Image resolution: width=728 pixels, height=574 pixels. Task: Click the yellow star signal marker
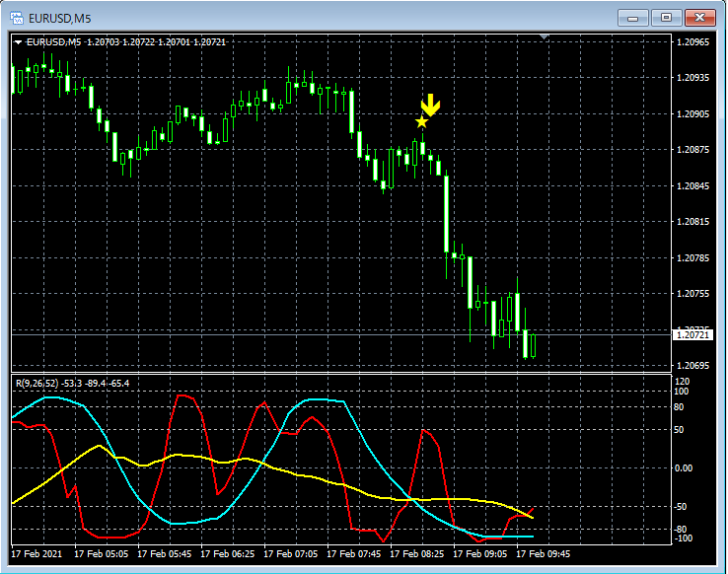[421, 122]
